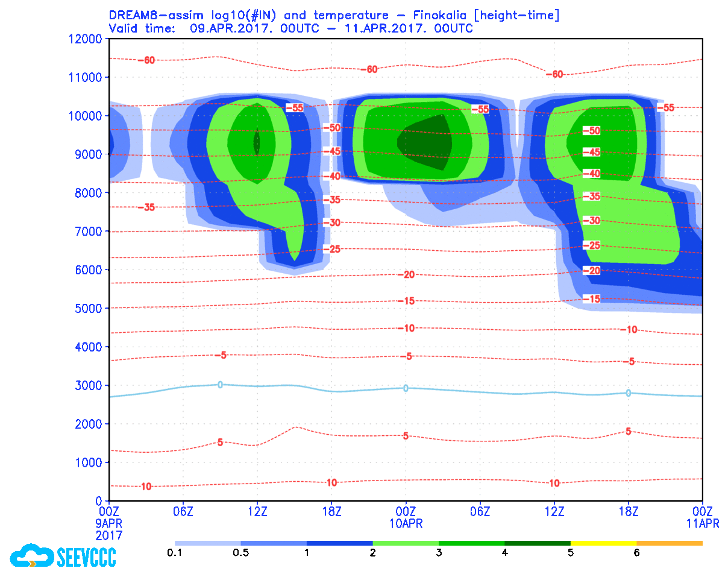
Task: Click the leftmost -35 temperature contour label
Action: (x=146, y=207)
